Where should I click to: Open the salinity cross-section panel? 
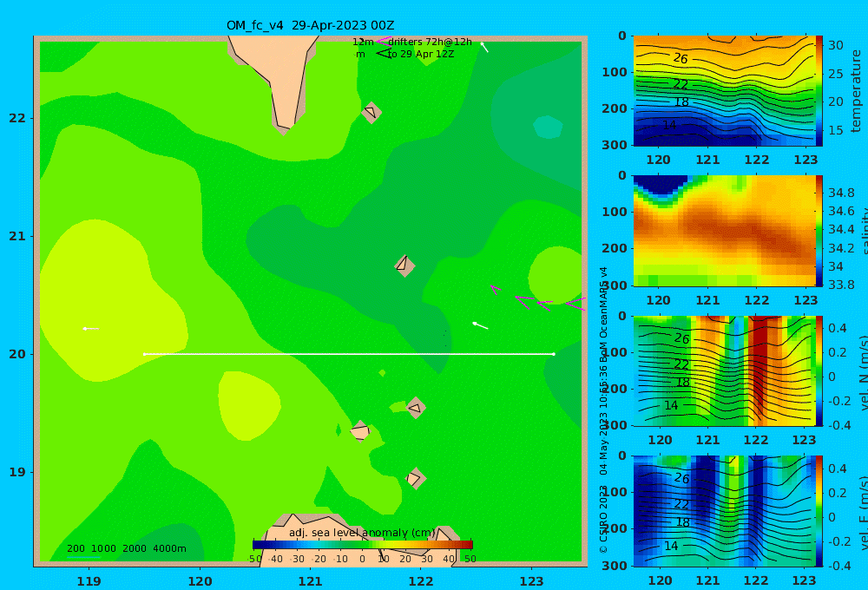725,231
